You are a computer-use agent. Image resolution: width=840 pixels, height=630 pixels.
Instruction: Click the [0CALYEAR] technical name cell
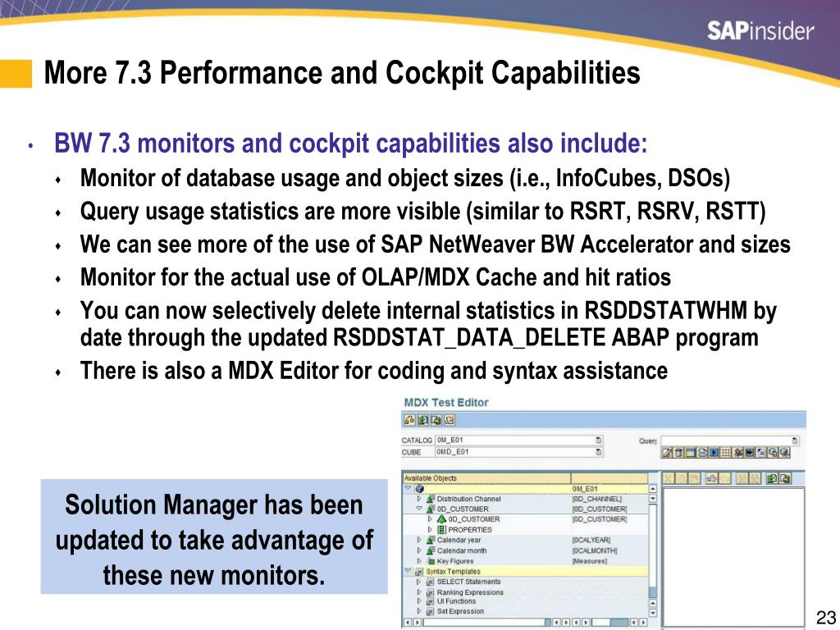[x=591, y=540]
